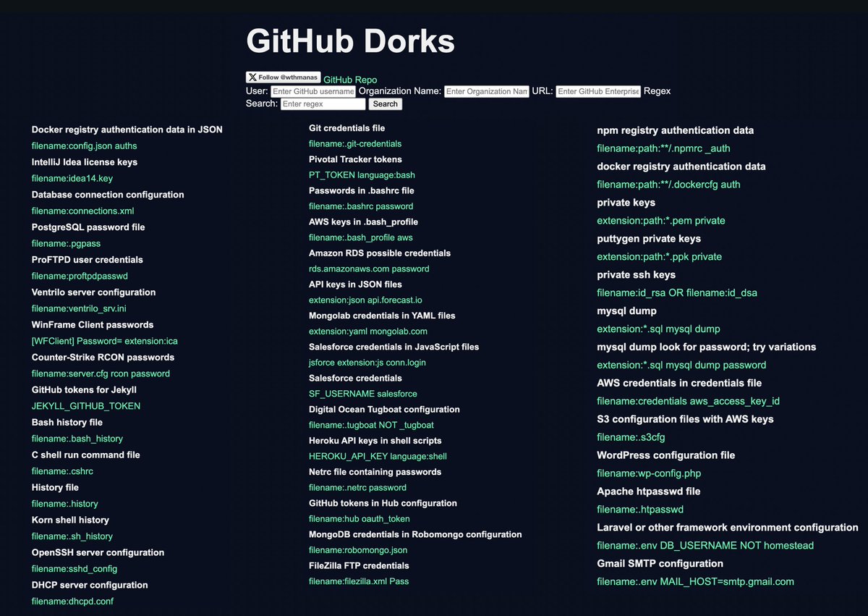The width and height of the screenshot is (868, 616).
Task: Focus the GitHub Enterprise URL input field
Action: tap(598, 91)
